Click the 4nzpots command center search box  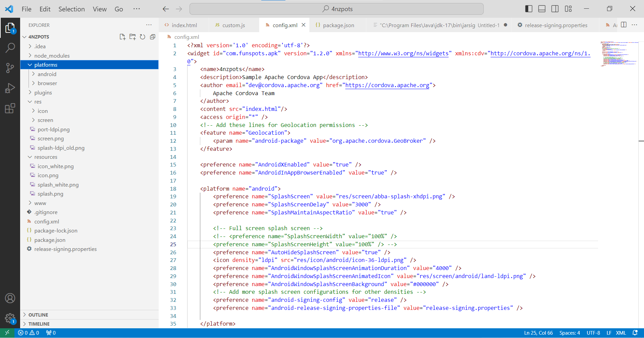pyautogui.click(x=336, y=9)
